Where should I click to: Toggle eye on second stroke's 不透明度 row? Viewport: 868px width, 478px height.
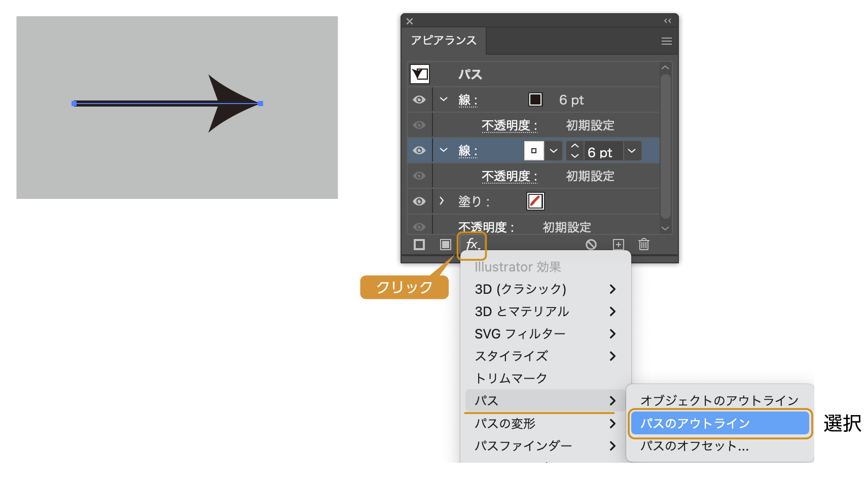(419, 176)
